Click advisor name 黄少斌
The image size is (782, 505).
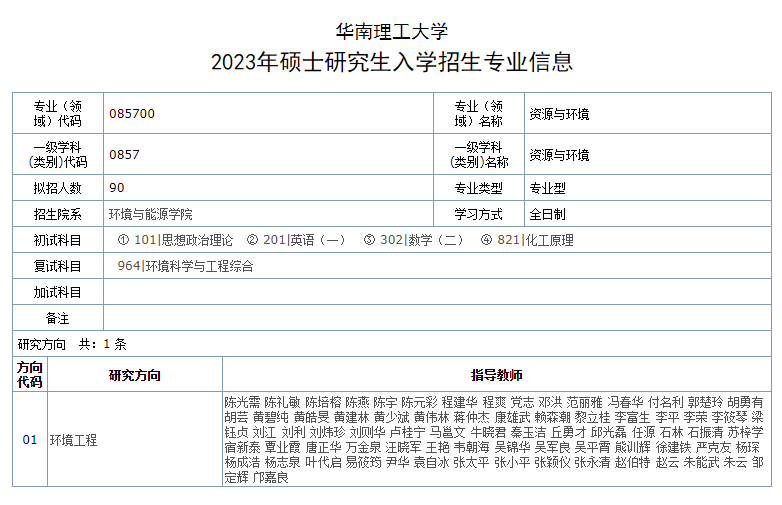(391, 417)
